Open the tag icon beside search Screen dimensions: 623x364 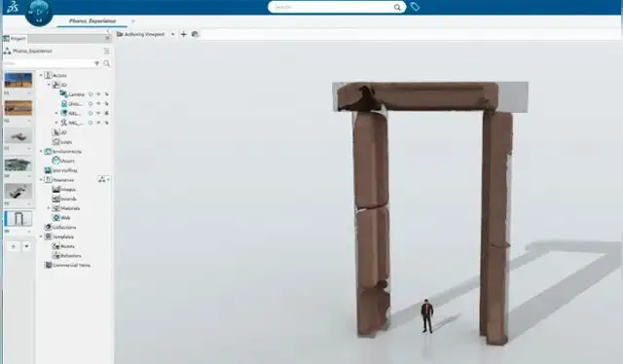pos(415,7)
